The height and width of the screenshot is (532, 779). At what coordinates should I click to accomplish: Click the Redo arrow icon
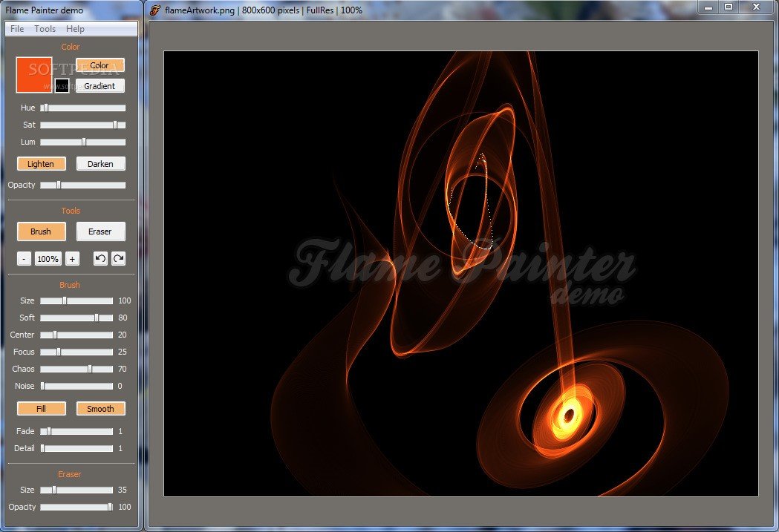[x=118, y=258]
